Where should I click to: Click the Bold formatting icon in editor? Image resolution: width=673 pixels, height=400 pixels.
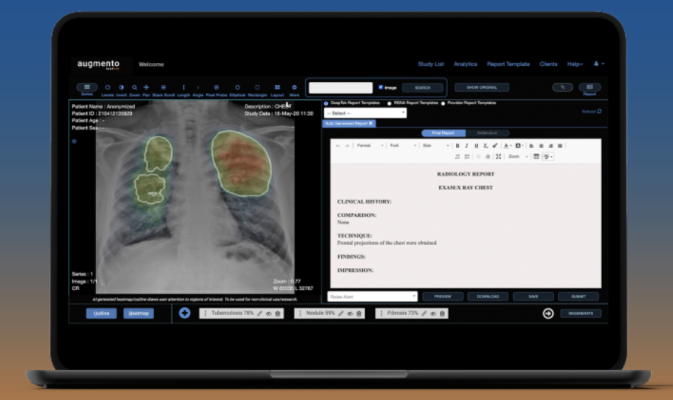point(457,146)
